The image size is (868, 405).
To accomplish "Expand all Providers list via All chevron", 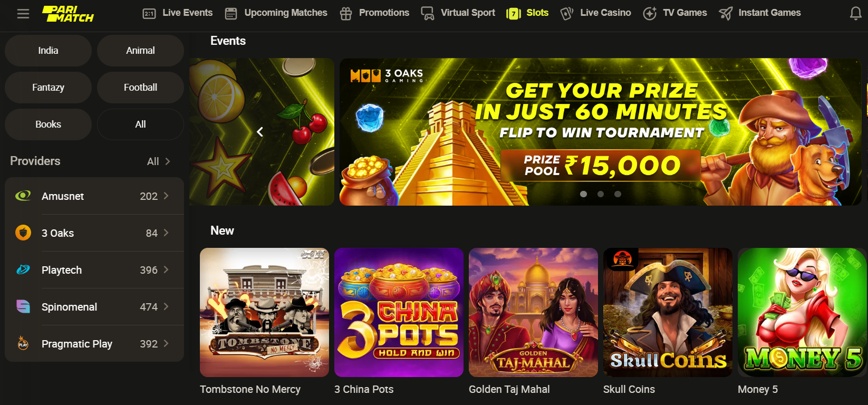I will point(159,161).
